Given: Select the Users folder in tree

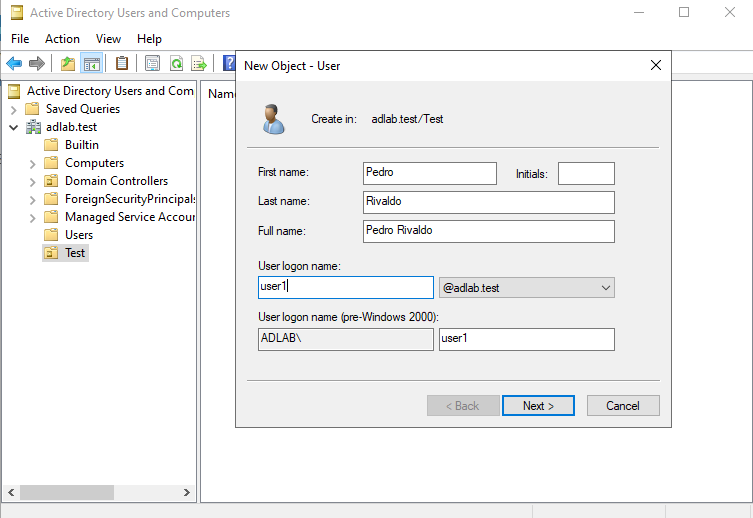Looking at the screenshot, I should point(78,235).
